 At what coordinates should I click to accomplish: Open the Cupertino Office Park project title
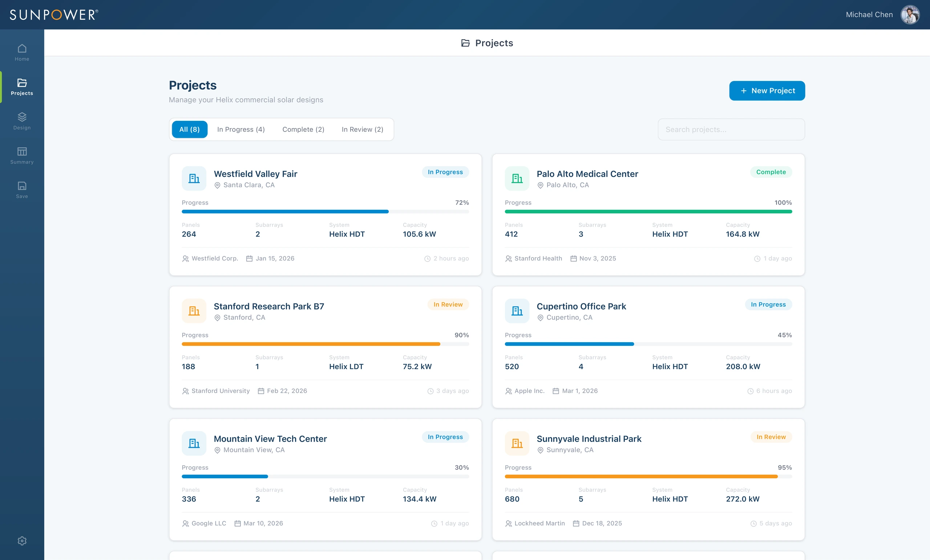581,306
